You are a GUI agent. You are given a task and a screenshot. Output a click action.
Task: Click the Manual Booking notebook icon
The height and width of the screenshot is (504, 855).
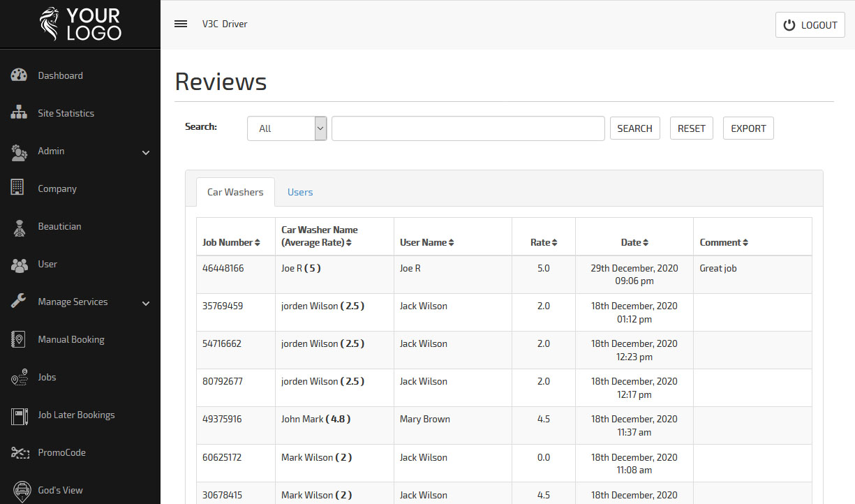click(18, 339)
